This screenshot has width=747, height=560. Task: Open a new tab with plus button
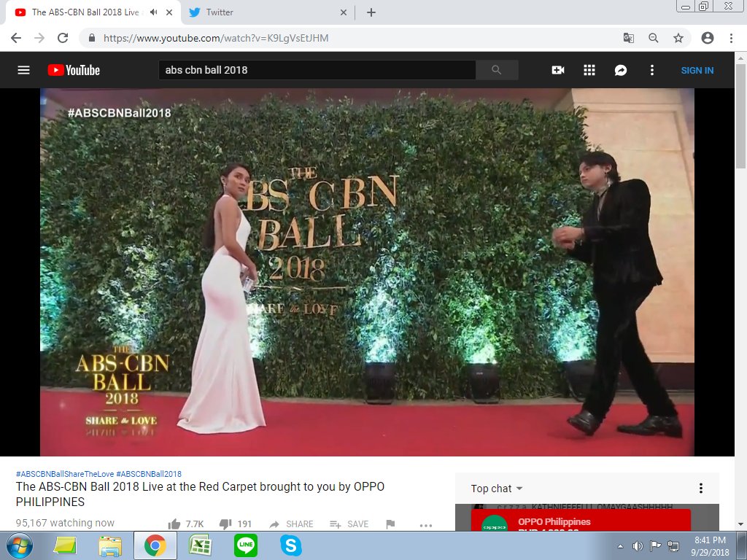tap(371, 13)
